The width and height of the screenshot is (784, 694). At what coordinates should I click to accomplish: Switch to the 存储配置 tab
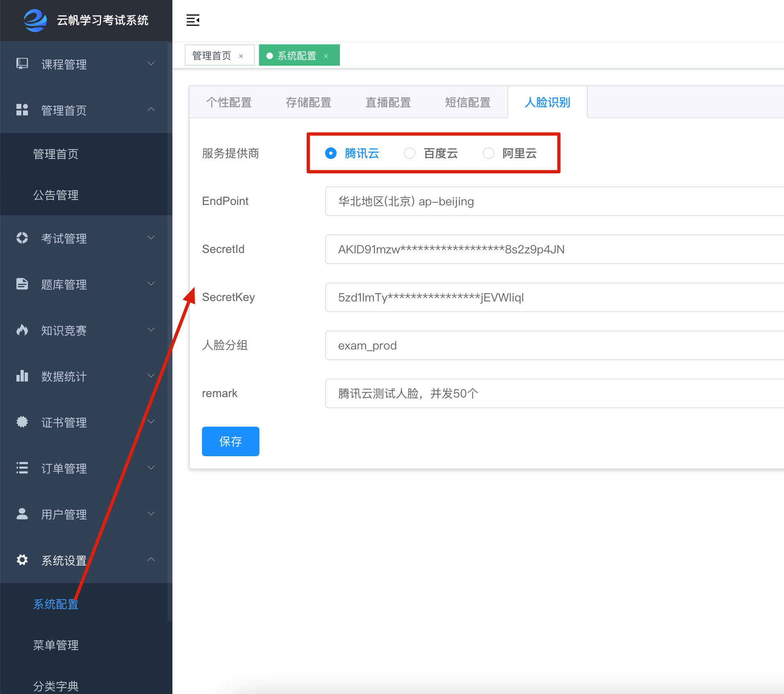click(x=309, y=102)
